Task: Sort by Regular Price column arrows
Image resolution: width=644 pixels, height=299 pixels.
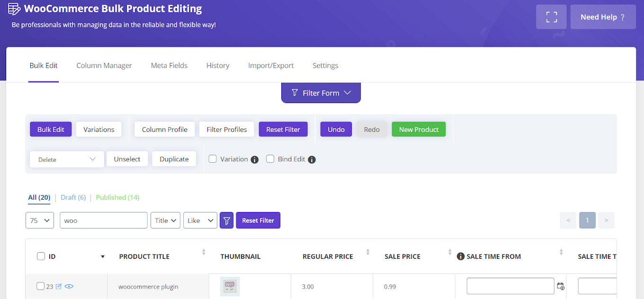Action: click(368, 252)
